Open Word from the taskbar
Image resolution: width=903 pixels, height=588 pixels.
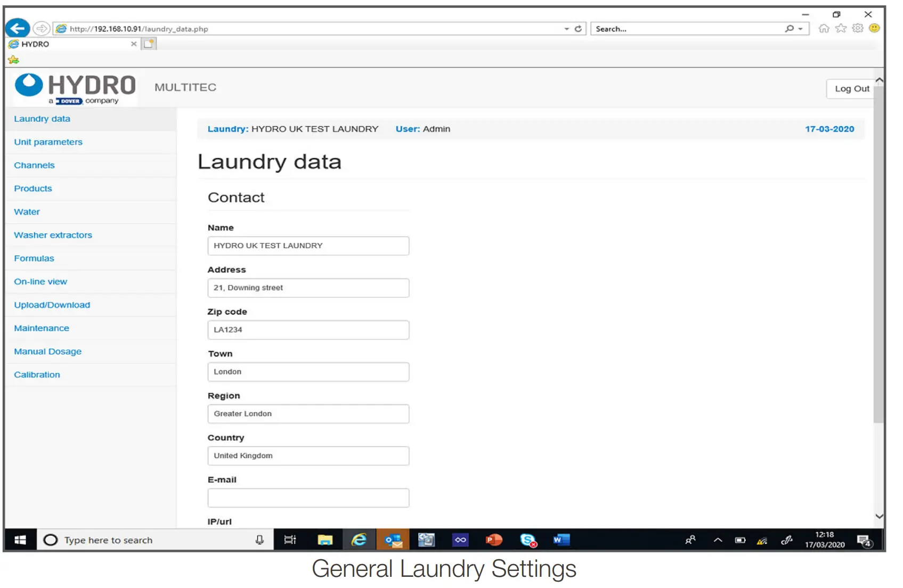tap(561, 540)
